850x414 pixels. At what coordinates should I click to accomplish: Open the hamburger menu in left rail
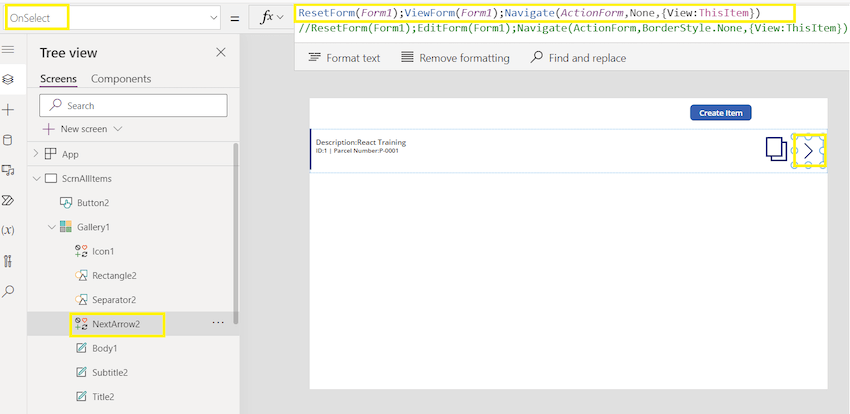click(8, 49)
